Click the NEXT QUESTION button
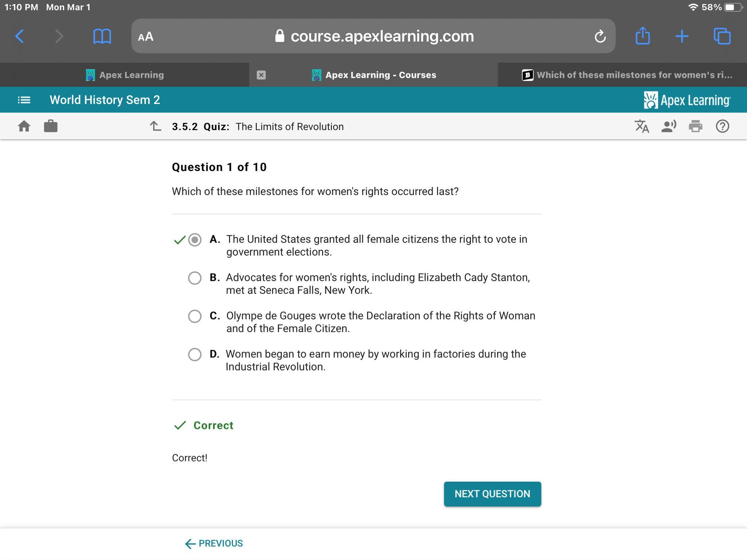The image size is (747, 560). pos(492,494)
